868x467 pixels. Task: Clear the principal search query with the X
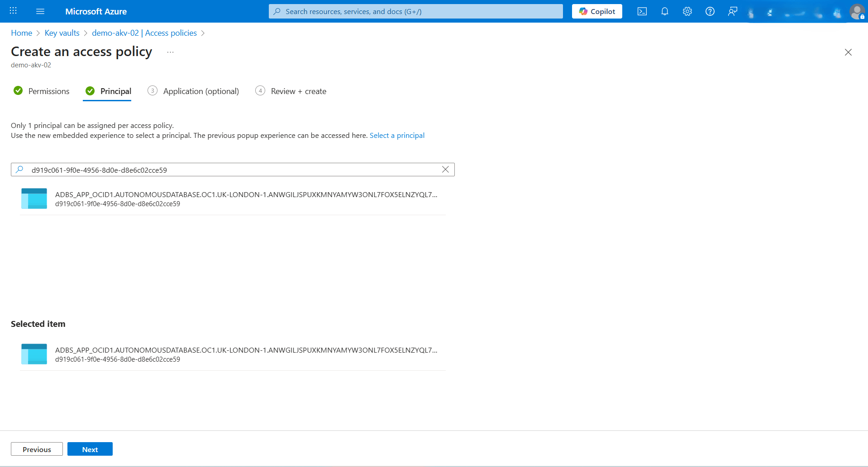click(x=445, y=169)
